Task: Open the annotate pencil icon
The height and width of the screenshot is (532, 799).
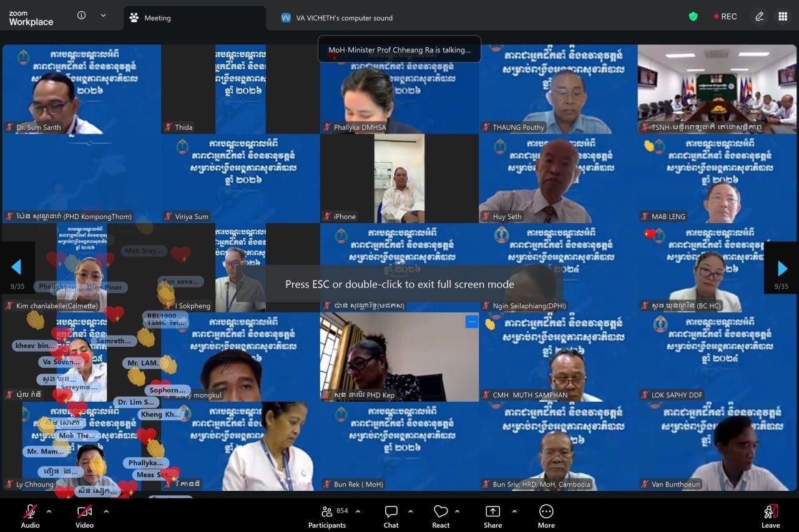Action: coord(760,17)
